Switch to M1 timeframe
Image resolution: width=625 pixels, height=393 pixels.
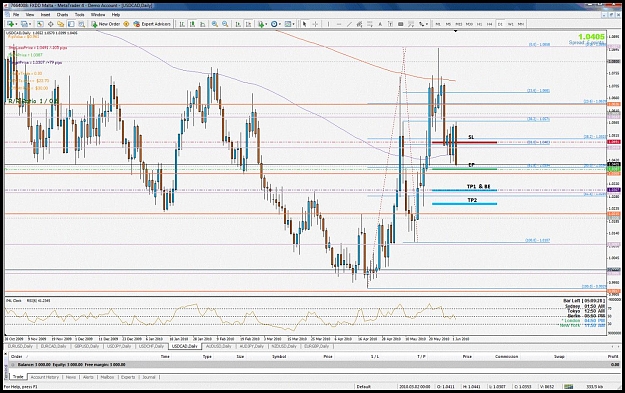pyautogui.click(x=438, y=24)
